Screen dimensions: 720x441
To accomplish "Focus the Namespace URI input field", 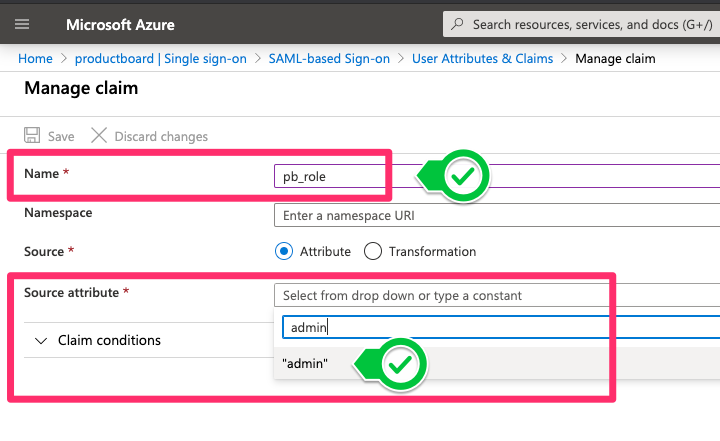I will click(495, 215).
